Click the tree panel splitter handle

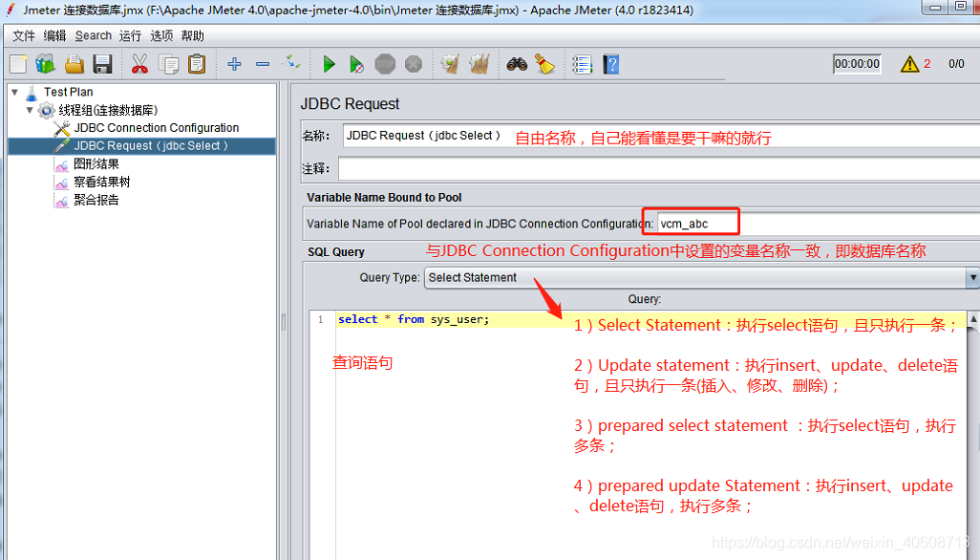[283, 322]
